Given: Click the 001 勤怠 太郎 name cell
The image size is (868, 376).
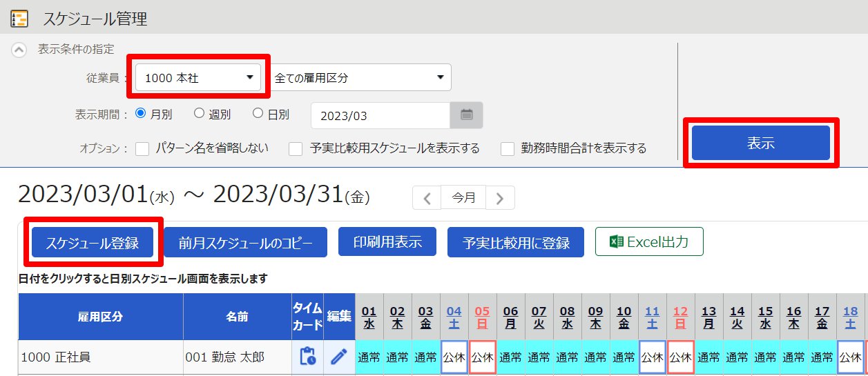Looking at the screenshot, I should (x=238, y=357).
